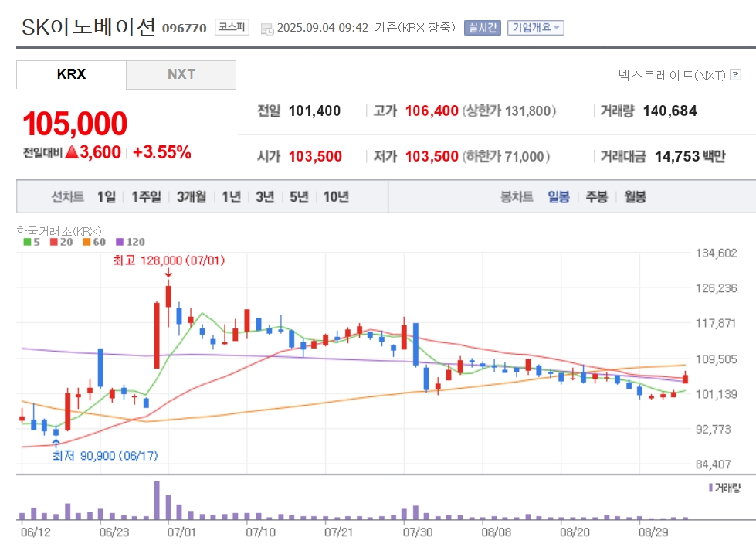Click the 상한가 value '131,800'
The width and height of the screenshot is (756, 551).
[528, 111]
